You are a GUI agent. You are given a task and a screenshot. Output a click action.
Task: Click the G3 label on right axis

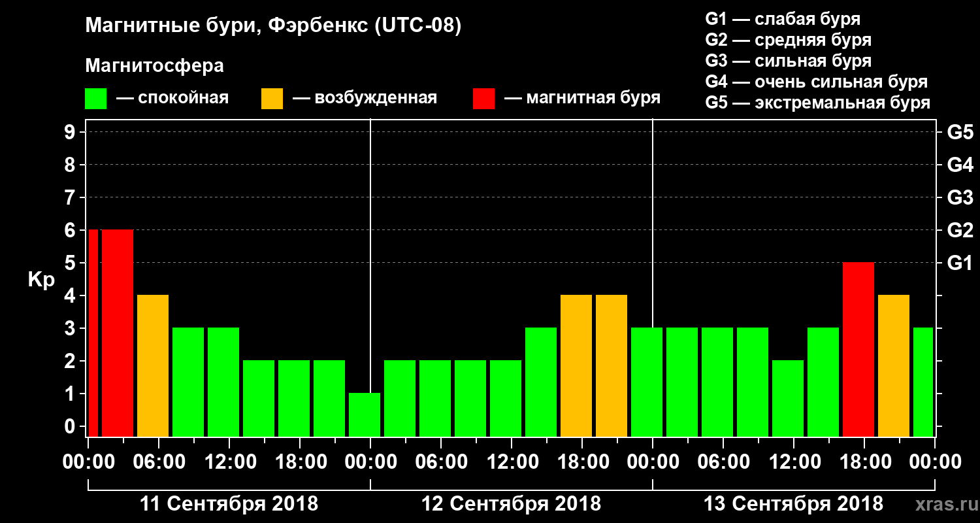pos(960,197)
